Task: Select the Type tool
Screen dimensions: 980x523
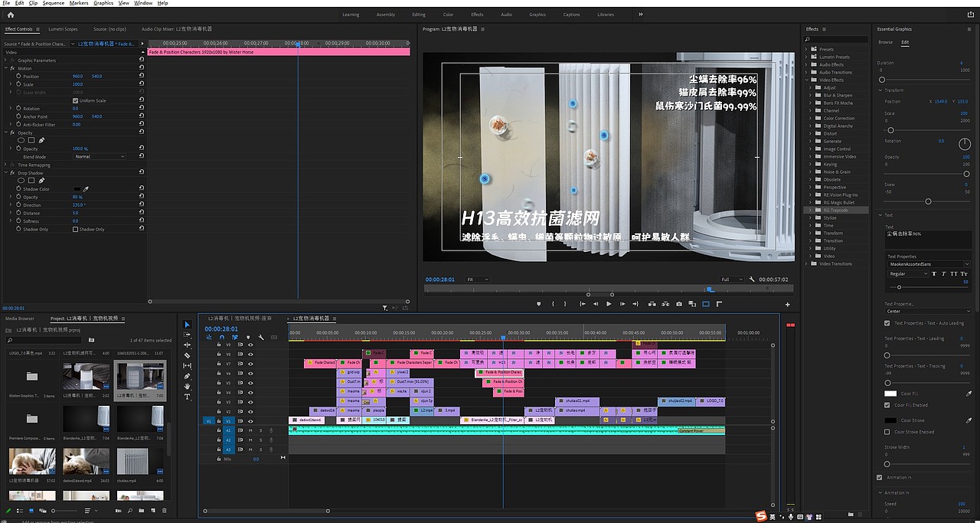Action: point(188,397)
